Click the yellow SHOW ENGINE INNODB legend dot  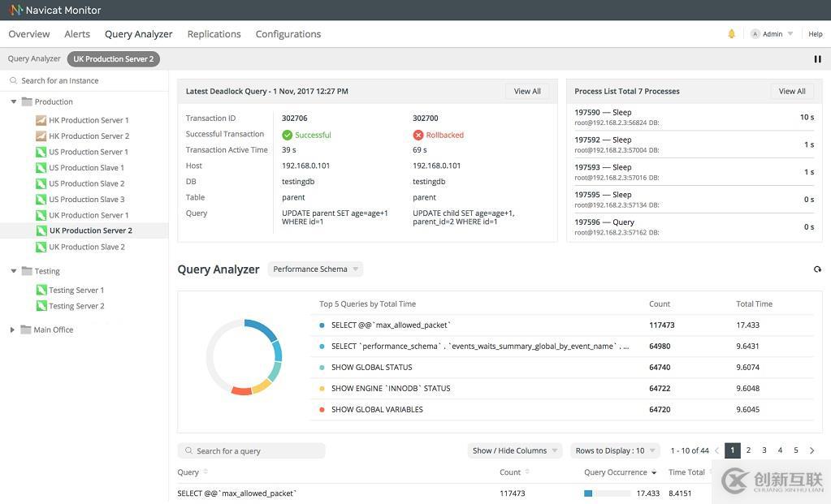(x=322, y=389)
